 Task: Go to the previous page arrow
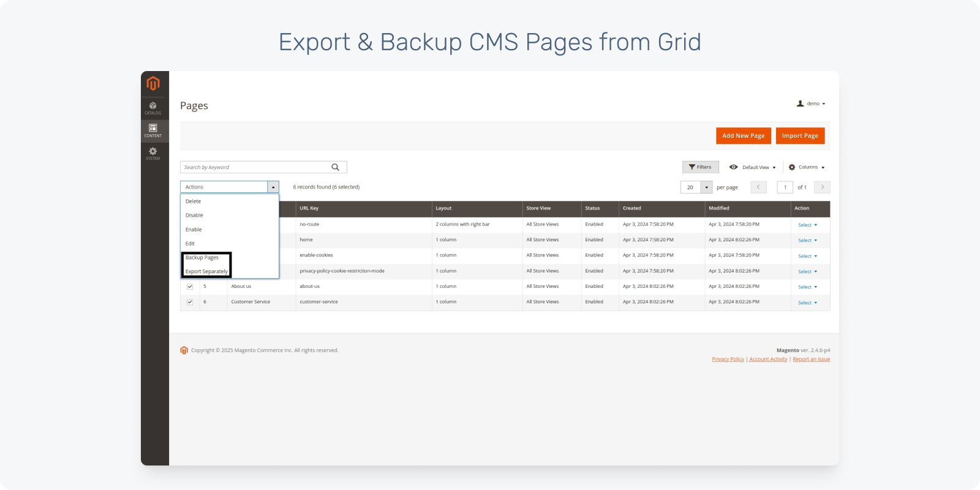click(758, 187)
